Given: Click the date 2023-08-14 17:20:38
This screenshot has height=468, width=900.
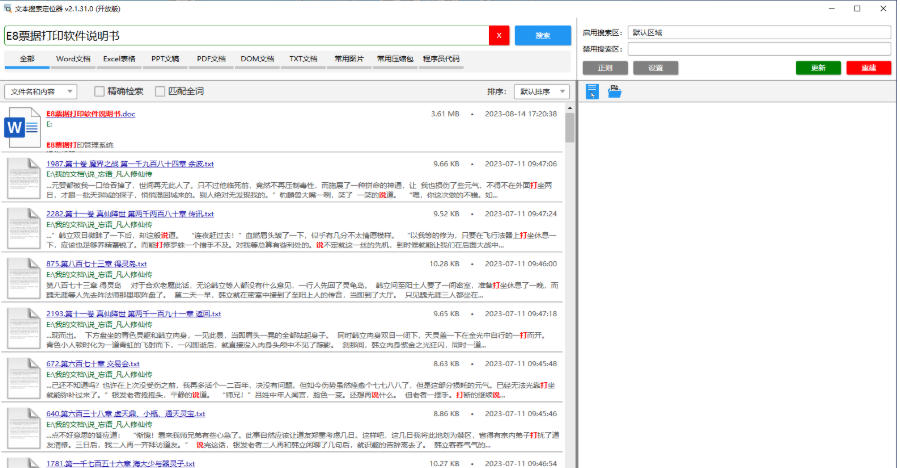Looking at the screenshot, I should coord(521,114).
